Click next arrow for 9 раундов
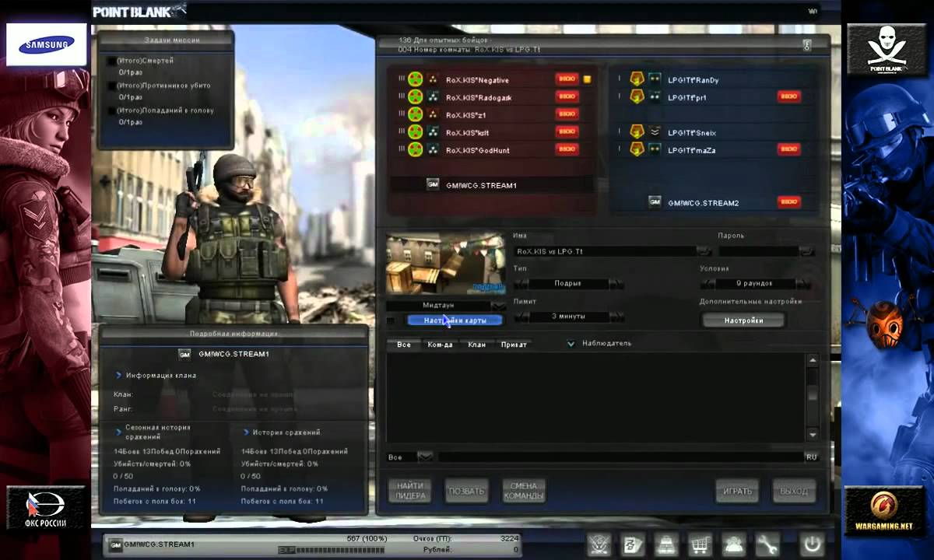934x560 pixels. (802, 283)
